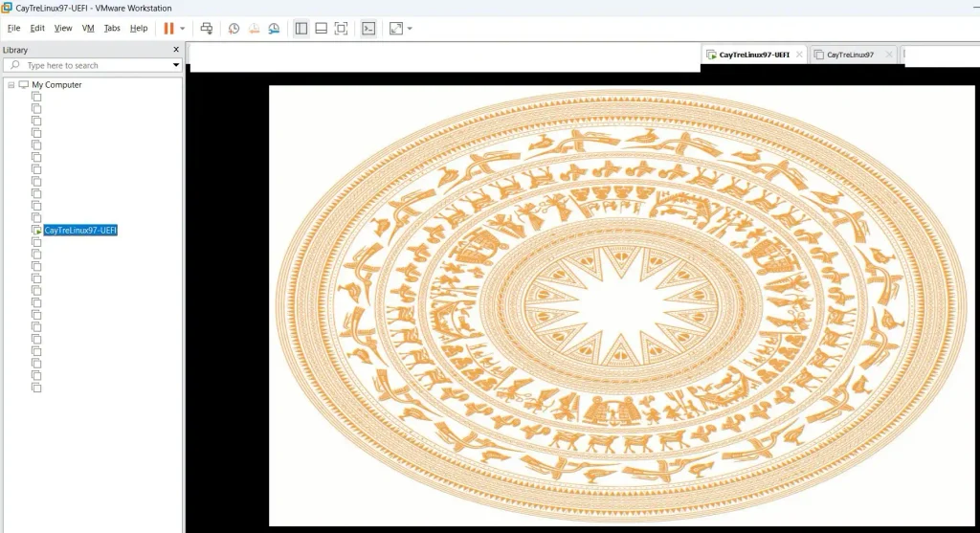Open the stretch guest dropdown arrow
Image resolution: width=980 pixels, height=533 pixels.
point(410,28)
